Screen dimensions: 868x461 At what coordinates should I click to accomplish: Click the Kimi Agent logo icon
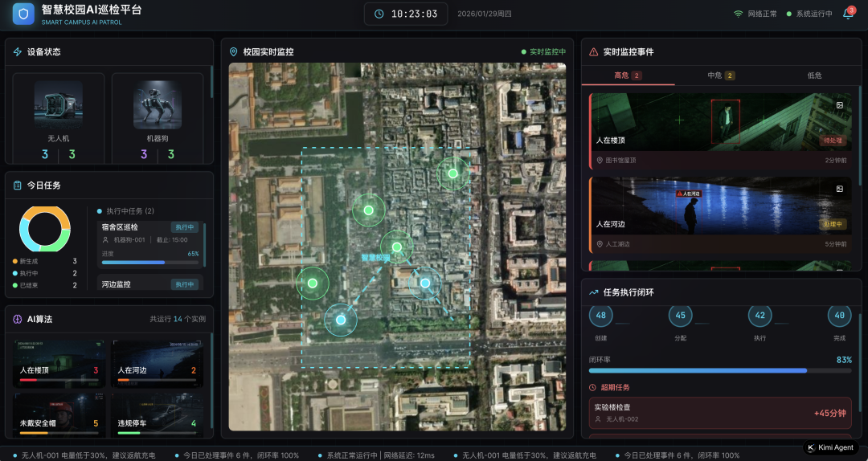click(x=812, y=447)
